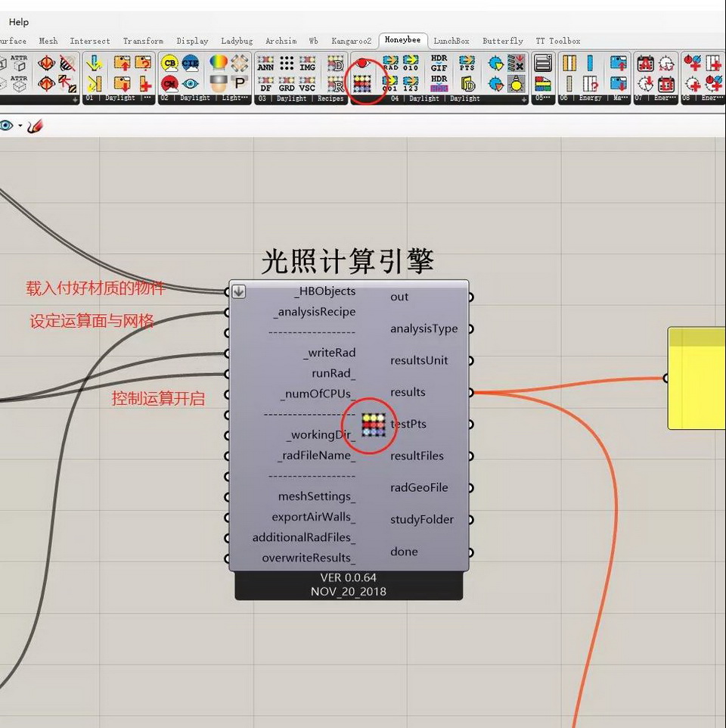Click the CB sky icon in the ribbon
This screenshot has width=726, height=728.
pyautogui.click(x=169, y=64)
